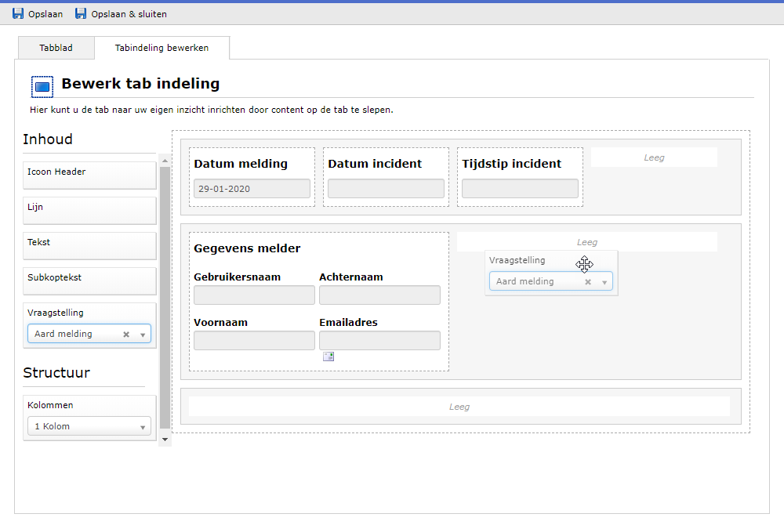Clear the Aard melding selection on the canvas block
The height and width of the screenshot is (532, 784).
[587, 280]
